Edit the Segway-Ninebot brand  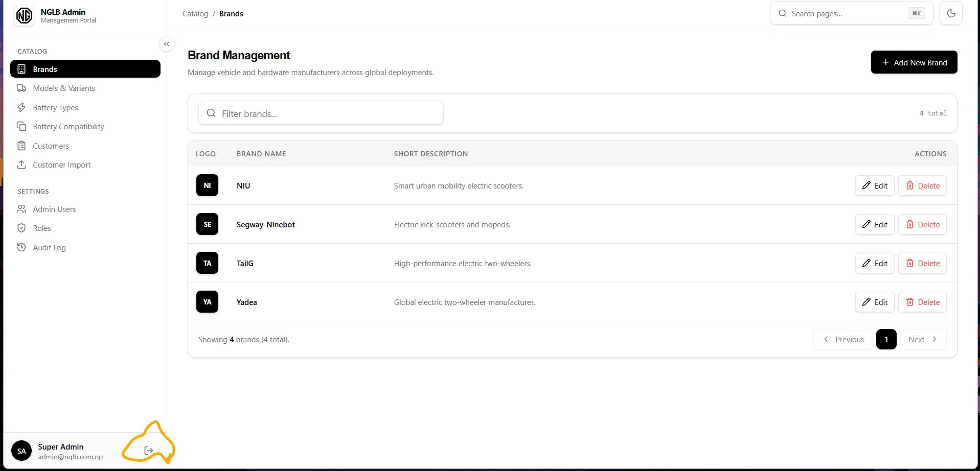click(875, 224)
